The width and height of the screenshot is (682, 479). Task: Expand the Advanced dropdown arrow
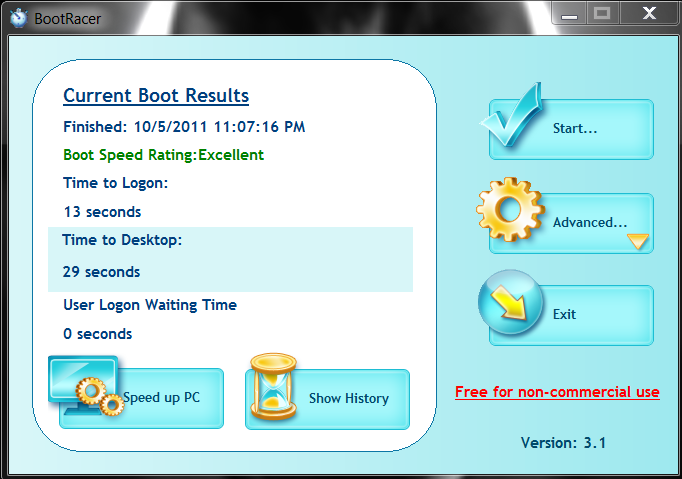(x=638, y=241)
